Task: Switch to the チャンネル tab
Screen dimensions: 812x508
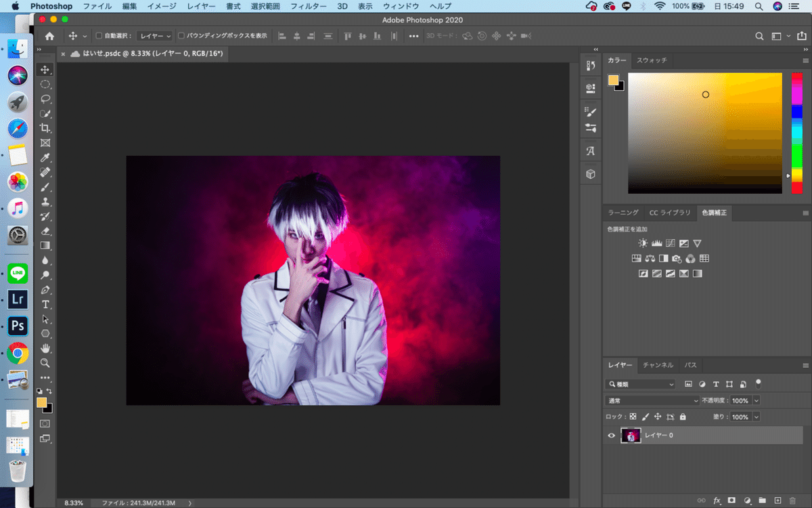Action: point(658,365)
